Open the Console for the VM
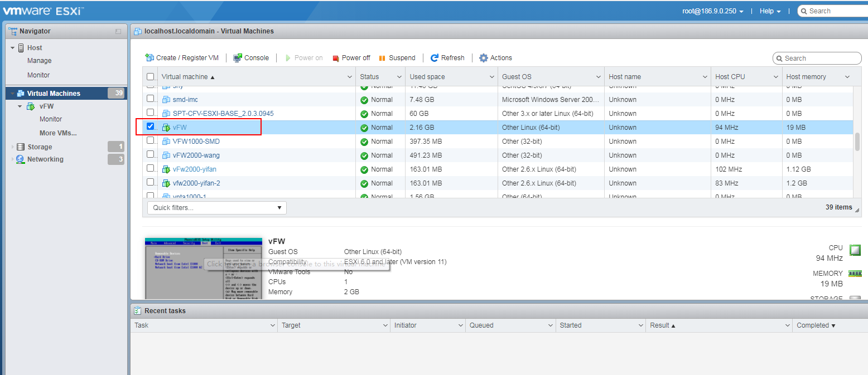 click(251, 57)
